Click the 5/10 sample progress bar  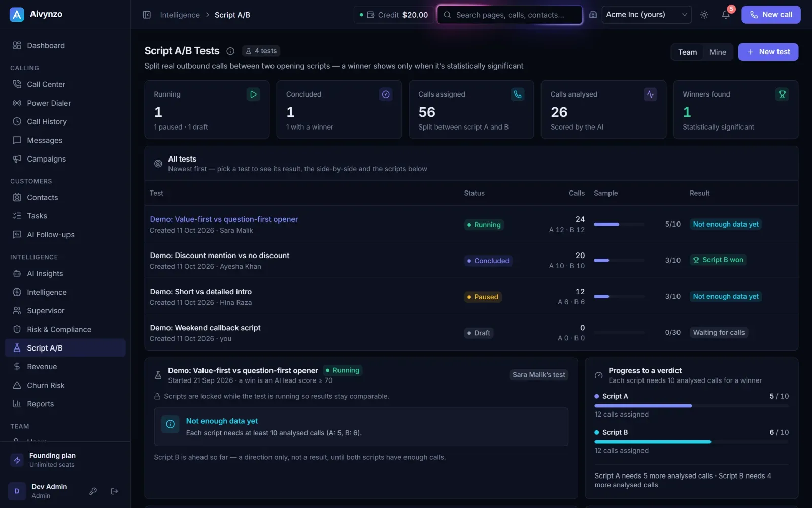(619, 224)
